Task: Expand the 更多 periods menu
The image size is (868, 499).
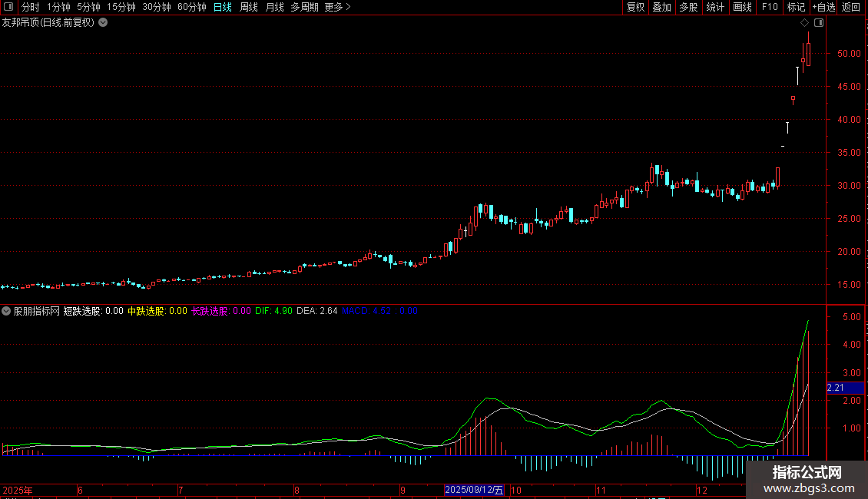Action: point(338,7)
